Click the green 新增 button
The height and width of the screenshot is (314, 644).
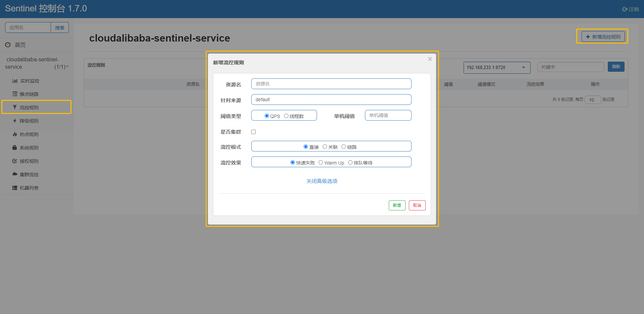(397, 205)
